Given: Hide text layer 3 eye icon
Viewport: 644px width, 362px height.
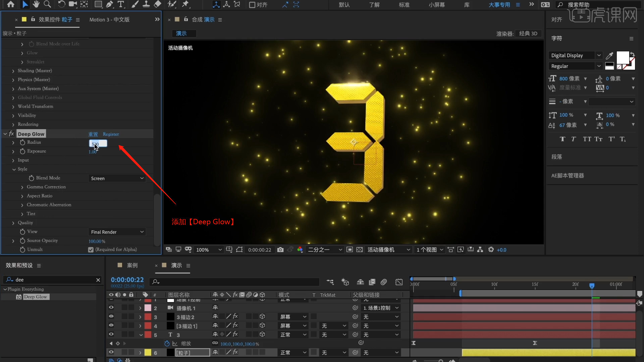Looking at the screenshot, I should (111, 335).
